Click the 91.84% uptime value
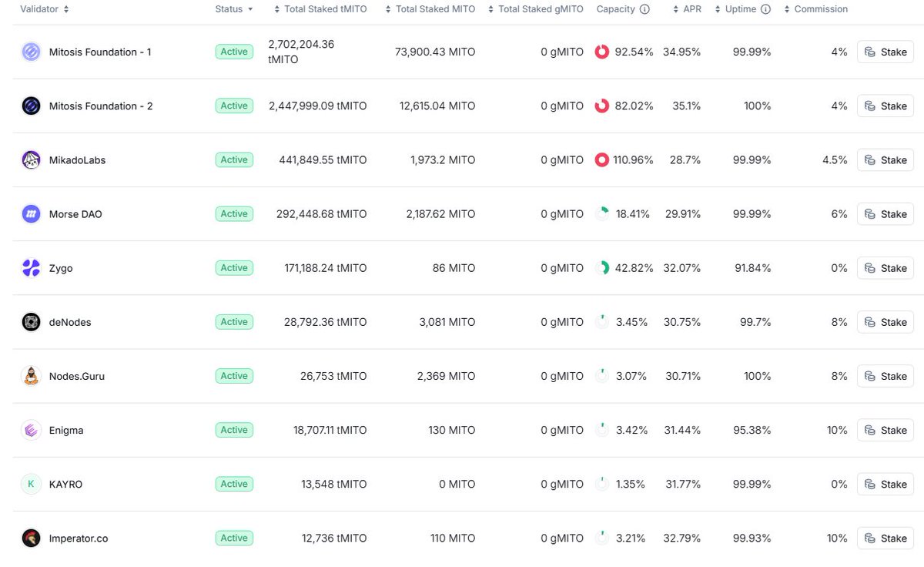 (x=752, y=268)
